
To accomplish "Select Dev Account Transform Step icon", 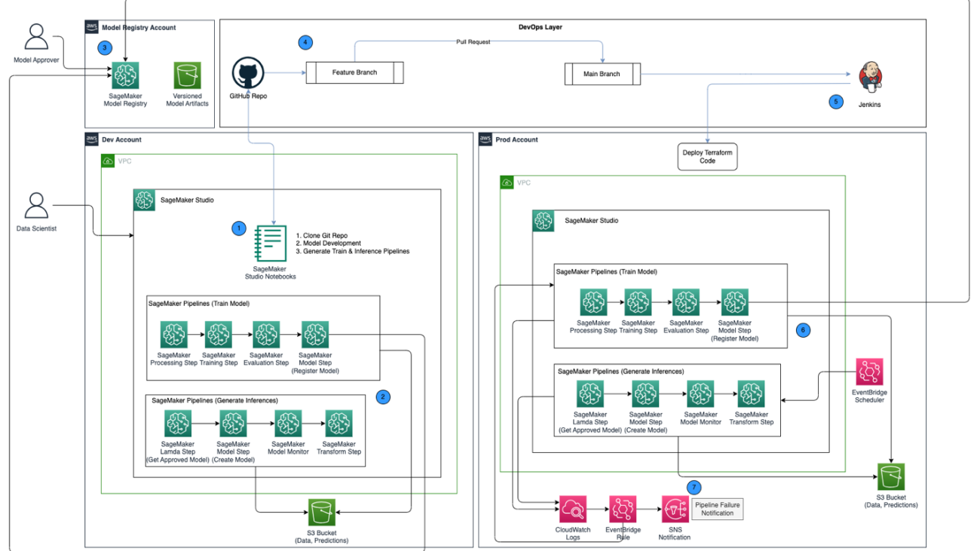I will tap(338, 424).
